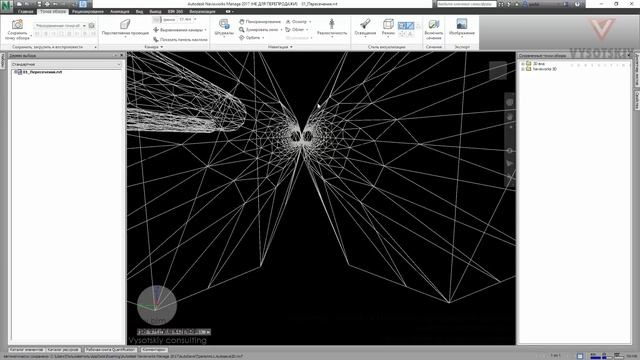
Task: Click HUD axes indicator in viewport
Action: 157,305
